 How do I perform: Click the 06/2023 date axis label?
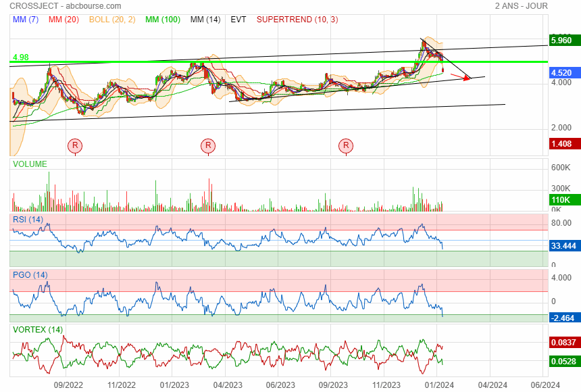point(280,385)
